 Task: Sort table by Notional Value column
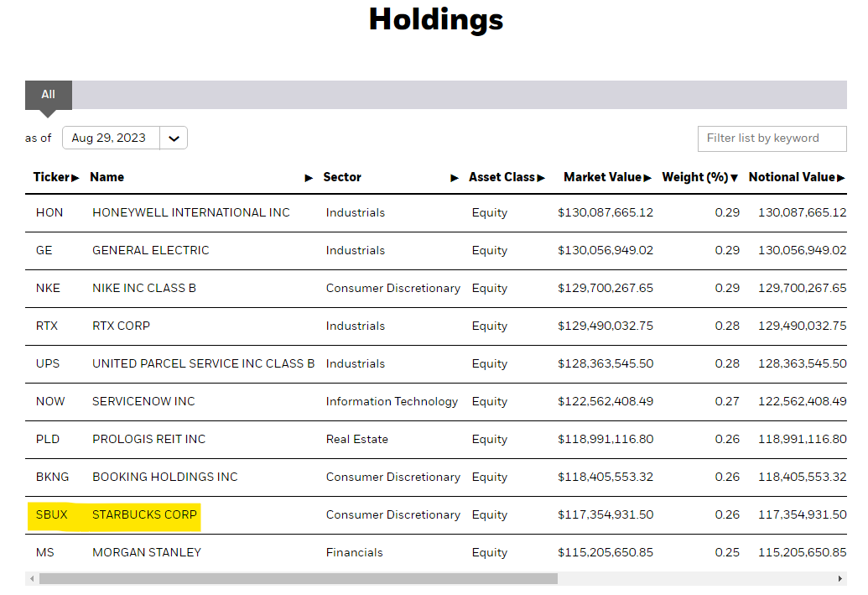coord(797,177)
